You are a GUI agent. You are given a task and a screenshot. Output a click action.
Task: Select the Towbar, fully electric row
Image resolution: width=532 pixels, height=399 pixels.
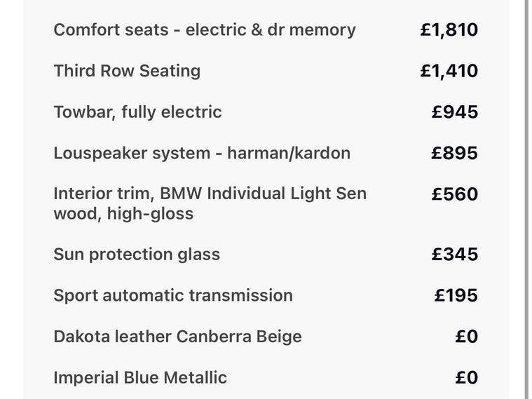pos(137,112)
